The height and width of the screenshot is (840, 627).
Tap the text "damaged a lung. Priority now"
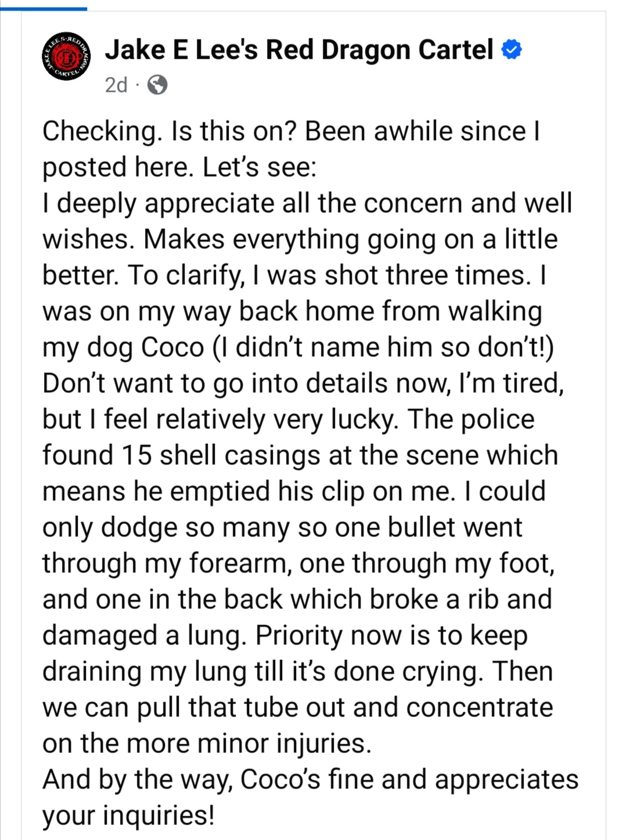pos(284,636)
